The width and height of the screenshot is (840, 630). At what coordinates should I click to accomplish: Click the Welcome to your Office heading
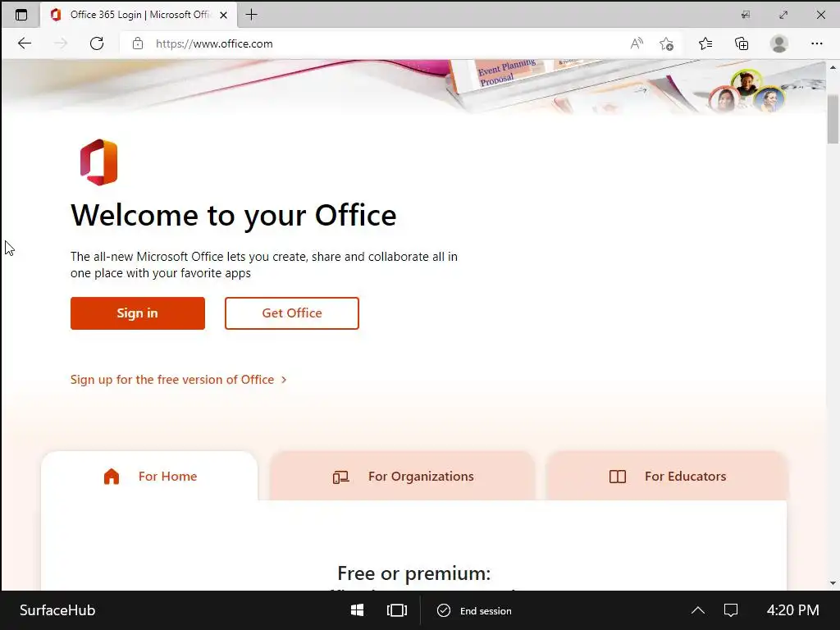(x=234, y=216)
